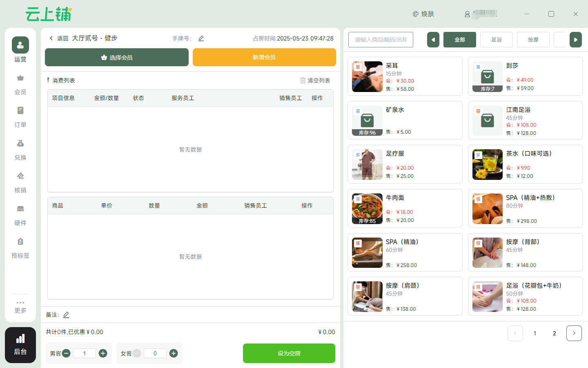Open the 核销 verification sidebar icon

click(x=20, y=182)
